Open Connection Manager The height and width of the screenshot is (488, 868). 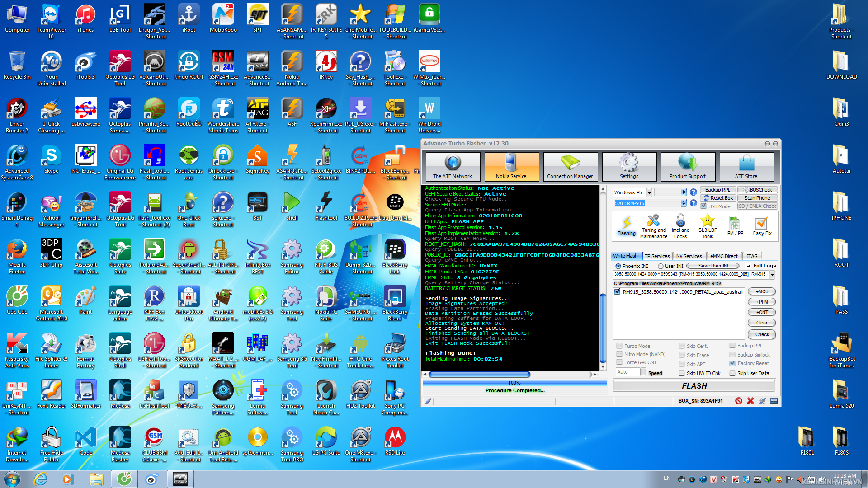(570, 166)
